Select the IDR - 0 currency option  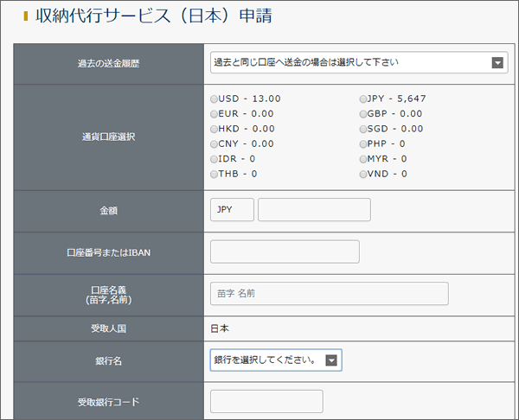[215, 159]
